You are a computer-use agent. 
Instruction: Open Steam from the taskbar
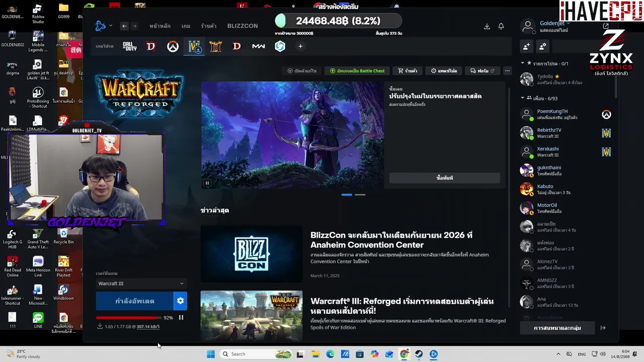(x=419, y=354)
